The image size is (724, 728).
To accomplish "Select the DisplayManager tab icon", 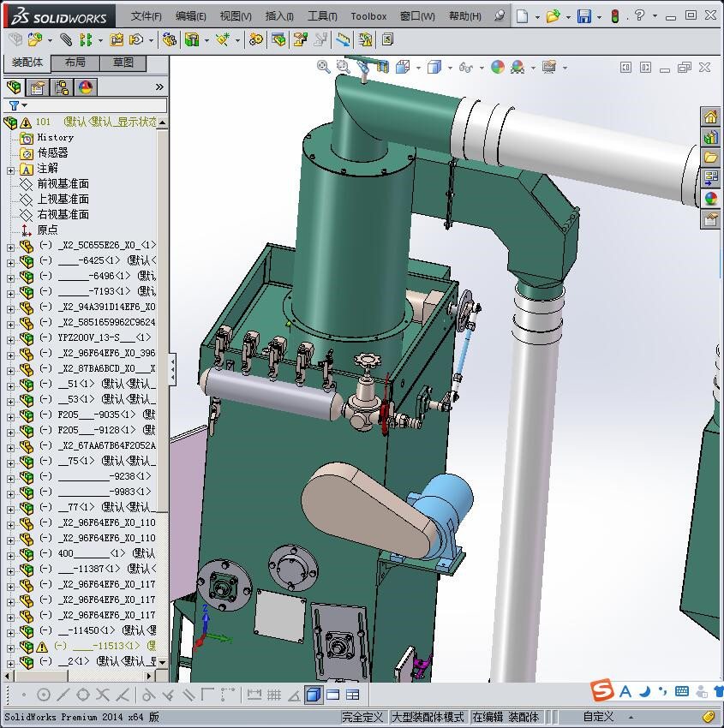I will click(x=85, y=87).
